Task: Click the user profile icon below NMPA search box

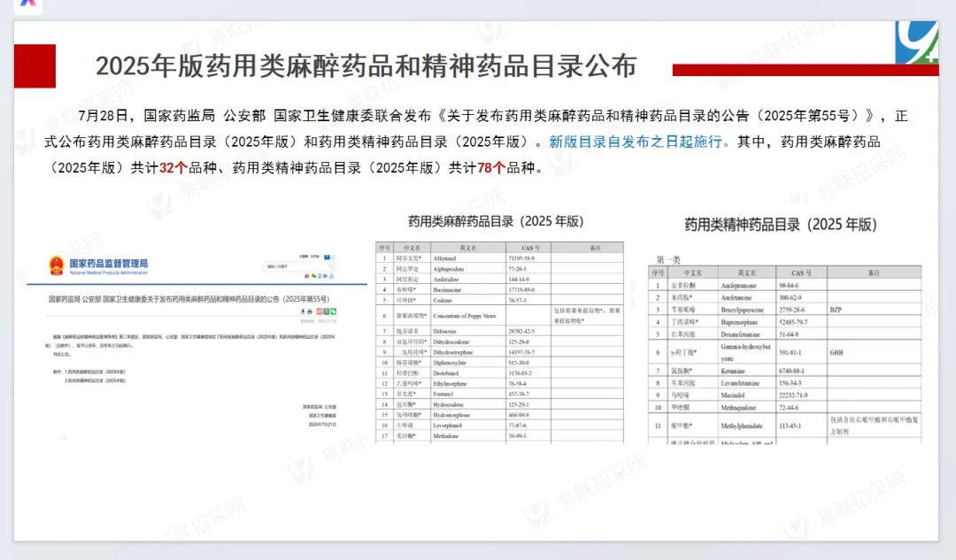Action: (332, 276)
